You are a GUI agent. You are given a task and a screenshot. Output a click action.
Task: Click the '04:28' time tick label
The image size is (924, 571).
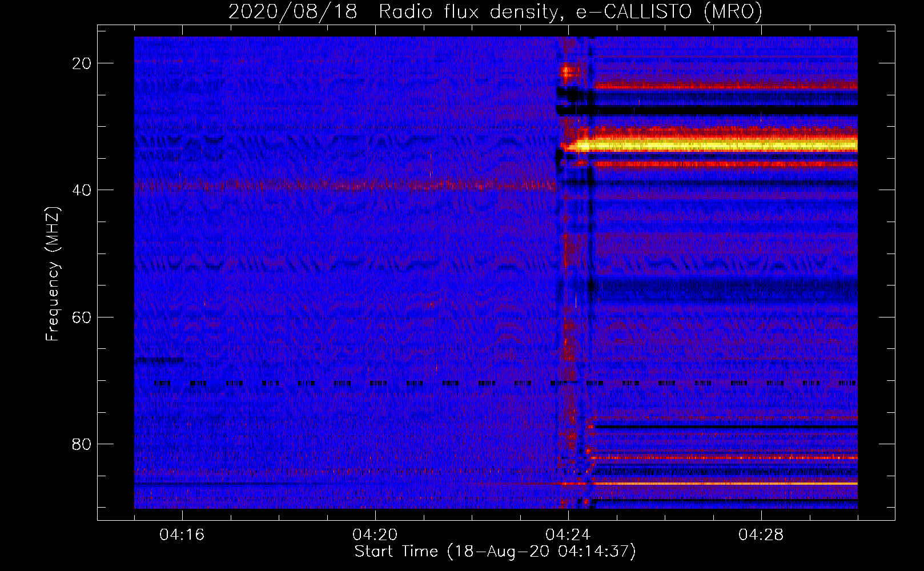click(x=761, y=535)
